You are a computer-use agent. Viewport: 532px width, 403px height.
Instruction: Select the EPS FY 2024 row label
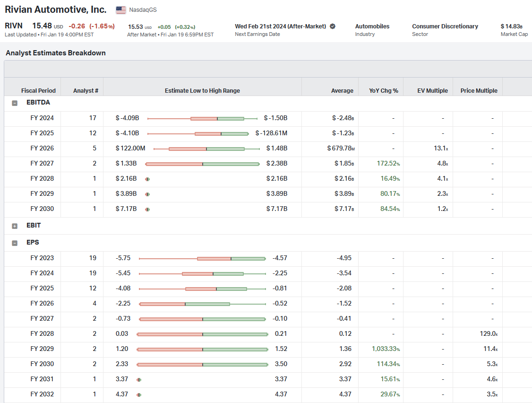(x=42, y=273)
